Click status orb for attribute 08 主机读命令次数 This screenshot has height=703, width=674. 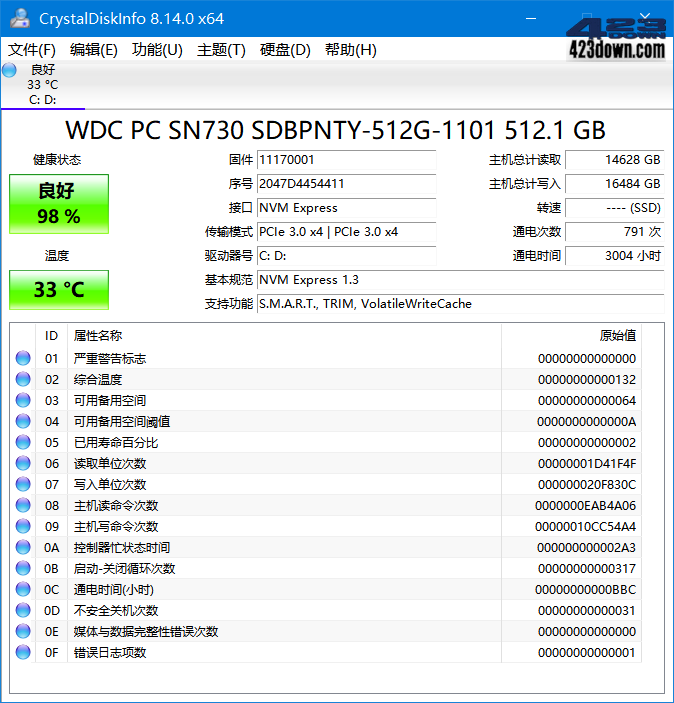point(23,505)
